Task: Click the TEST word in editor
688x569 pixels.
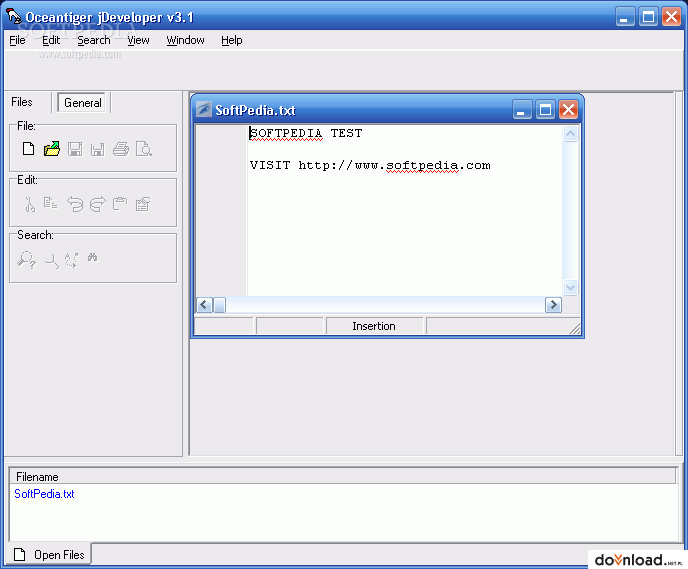Action: [x=346, y=133]
